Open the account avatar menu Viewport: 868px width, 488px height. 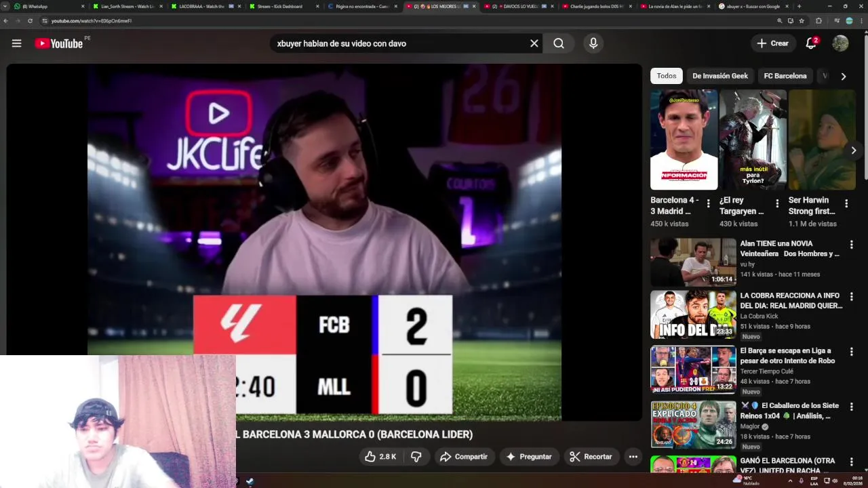pyautogui.click(x=840, y=43)
